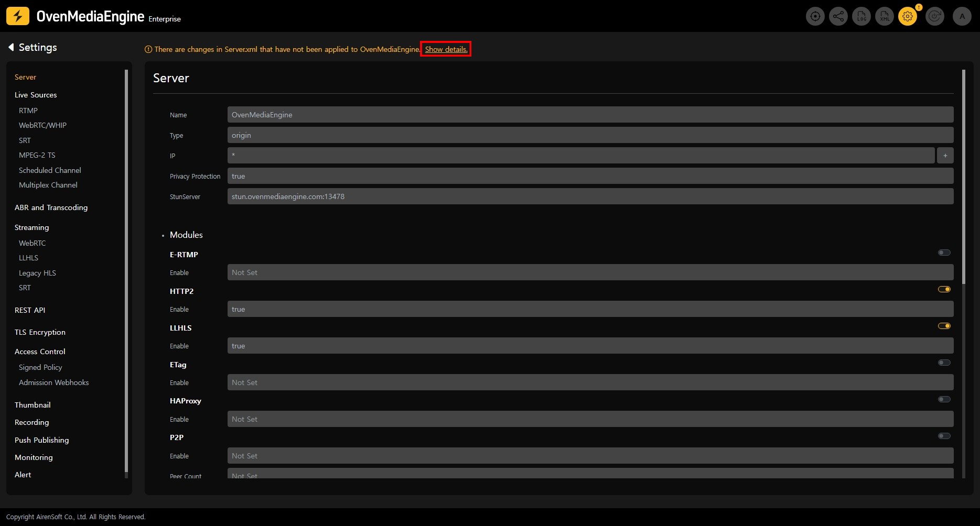Screen dimensions: 980x526
Task: Open REST API settings
Action: click(x=30, y=310)
